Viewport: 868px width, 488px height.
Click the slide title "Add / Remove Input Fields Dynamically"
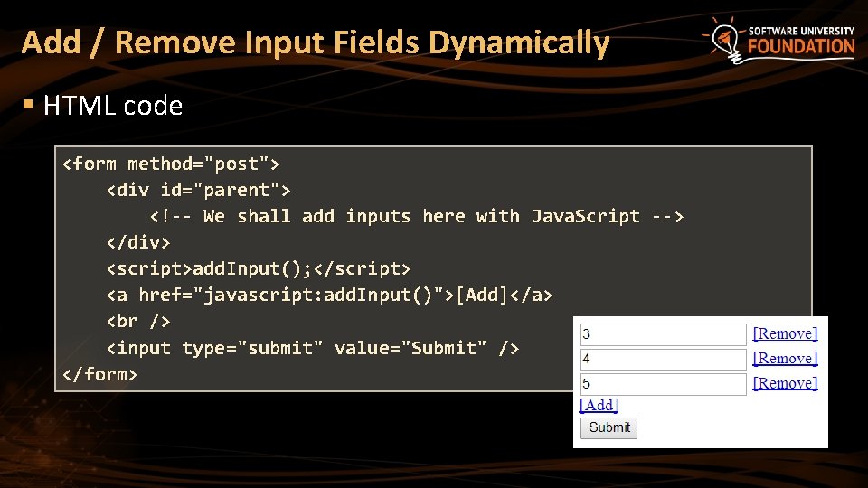click(x=316, y=42)
